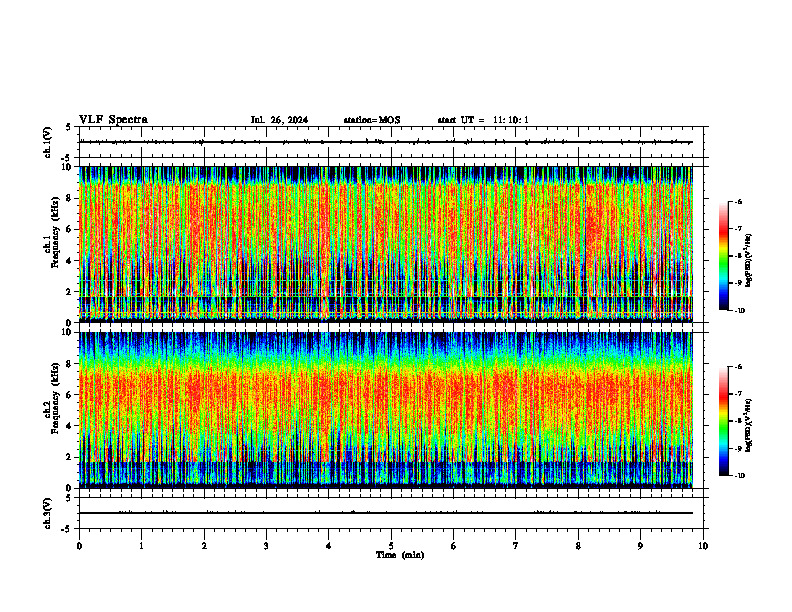
Task: Click inside the ch.1 spectrogram panel
Action: click(x=386, y=244)
